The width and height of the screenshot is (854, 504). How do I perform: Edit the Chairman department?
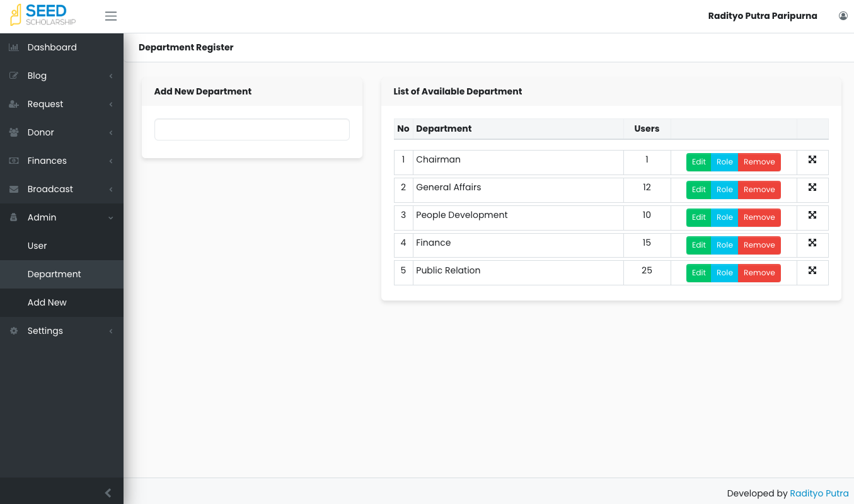point(698,162)
